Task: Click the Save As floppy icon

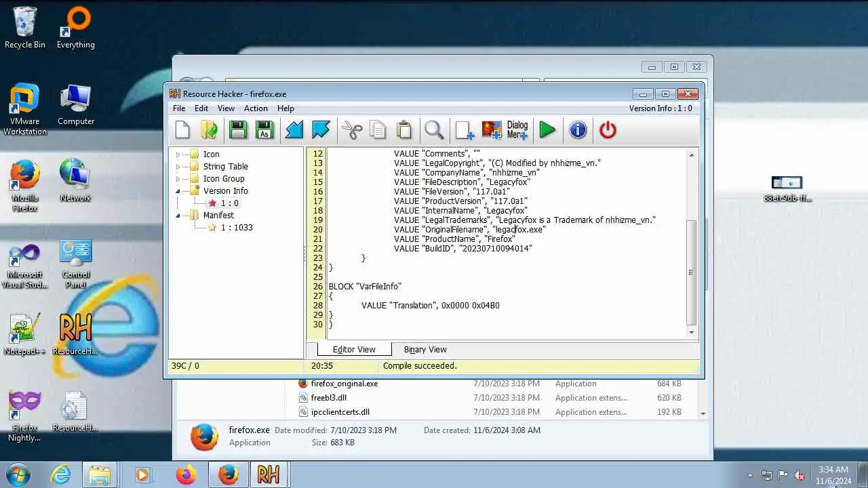Action: pos(264,129)
